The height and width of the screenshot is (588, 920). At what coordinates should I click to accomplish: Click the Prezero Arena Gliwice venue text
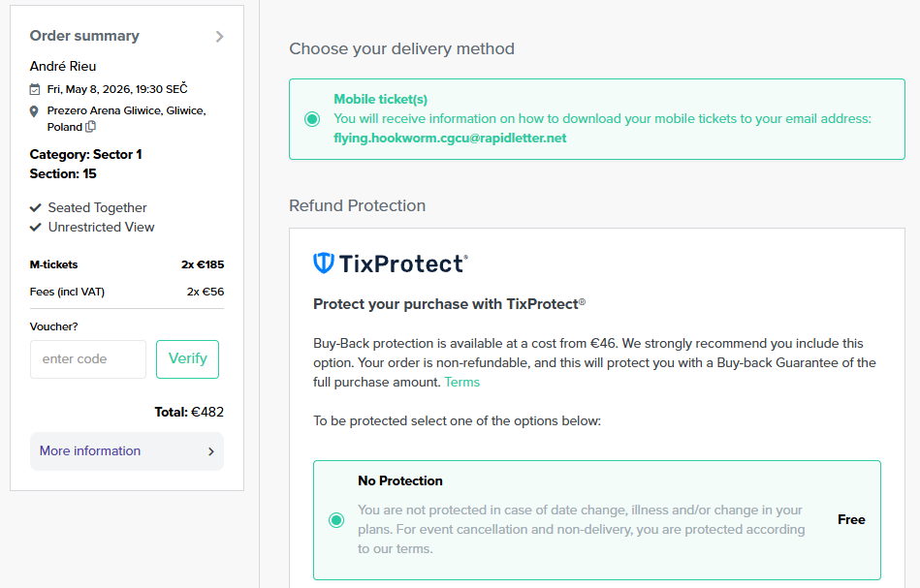pyautogui.click(x=126, y=110)
